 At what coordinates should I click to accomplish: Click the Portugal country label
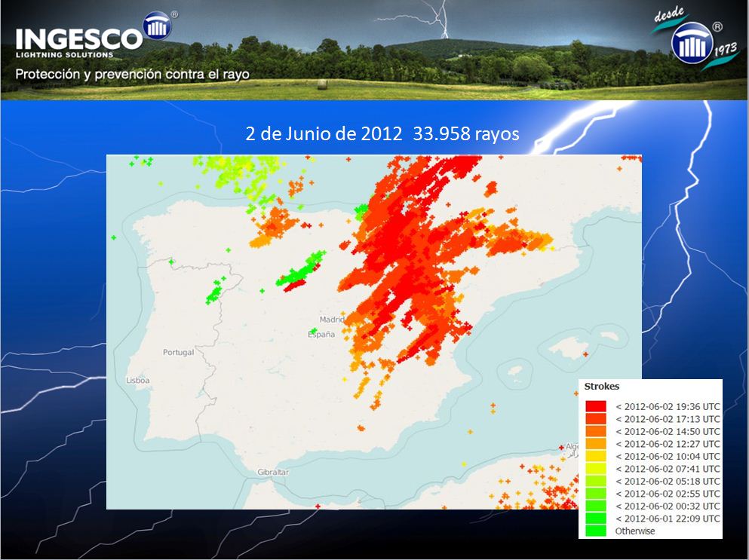tap(178, 352)
